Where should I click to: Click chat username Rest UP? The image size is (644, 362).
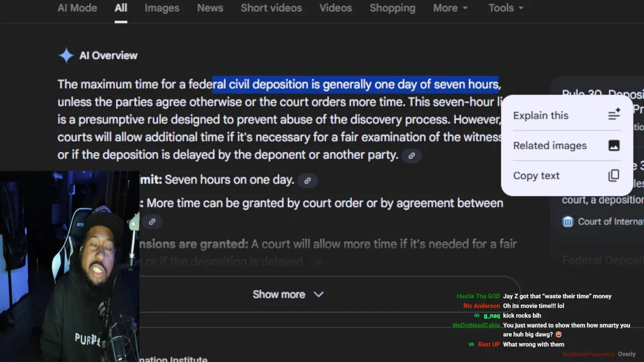(489, 344)
